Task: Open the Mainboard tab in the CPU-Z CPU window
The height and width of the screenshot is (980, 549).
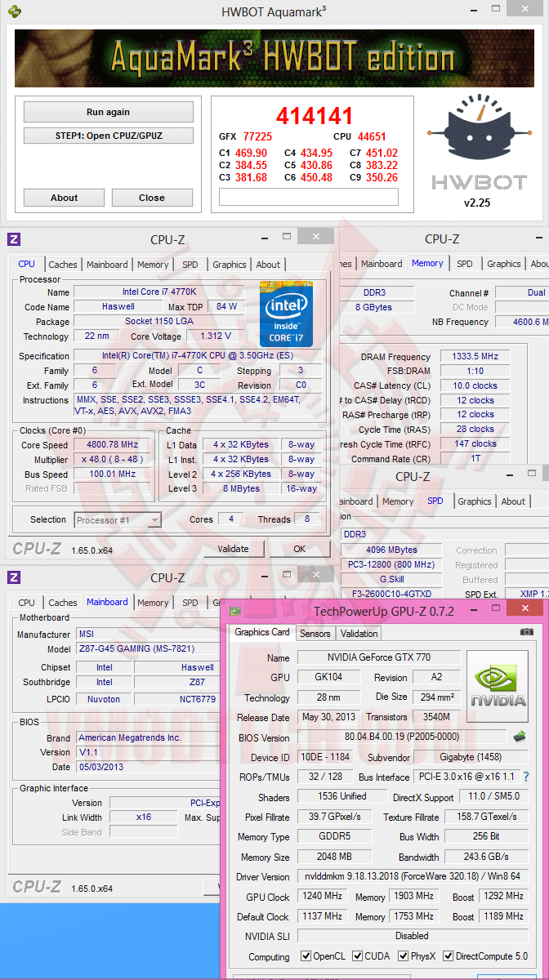Action: pos(107,265)
